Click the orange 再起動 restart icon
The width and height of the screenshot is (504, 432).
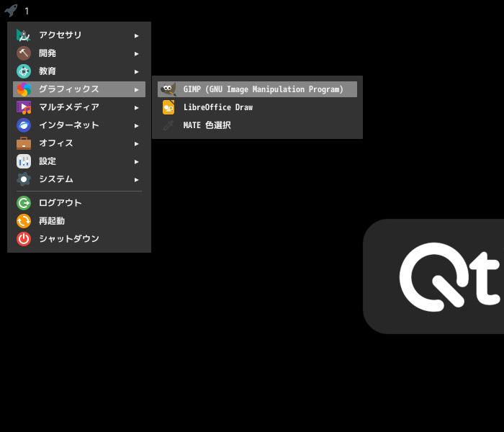24,221
